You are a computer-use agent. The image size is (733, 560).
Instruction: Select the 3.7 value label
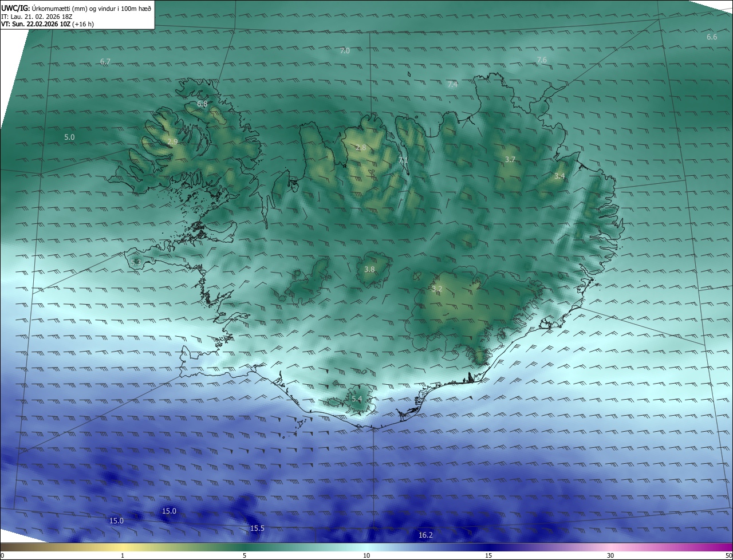[x=510, y=160]
